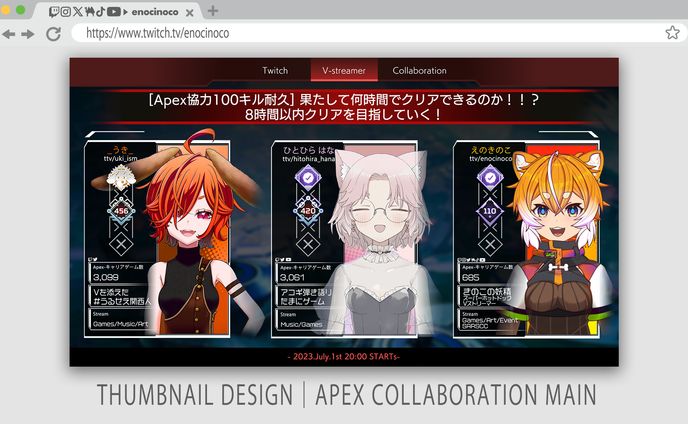This screenshot has width=688, height=424.
Task: Click the 3,099 career games value
Action: tap(106, 277)
